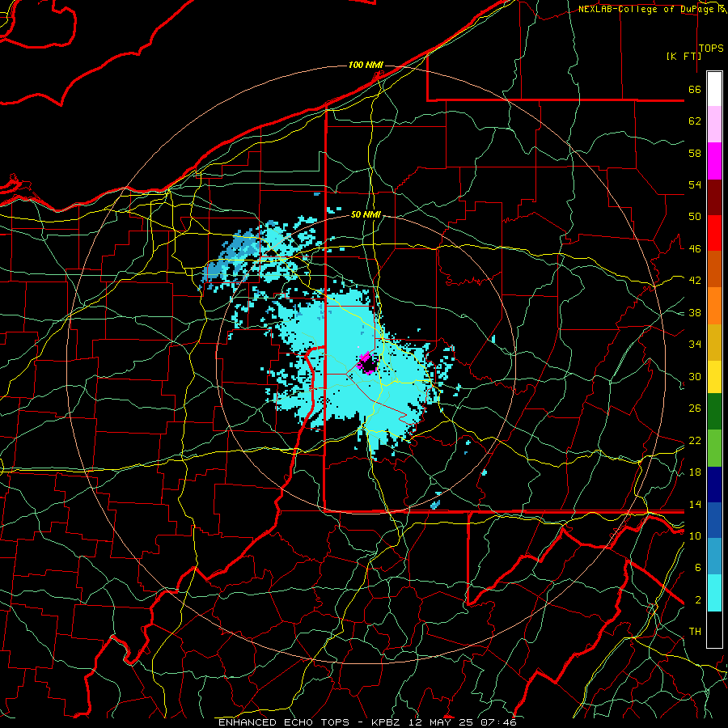The image size is (728, 728).
Task: Click the legend value '30'
Action: [x=695, y=376]
